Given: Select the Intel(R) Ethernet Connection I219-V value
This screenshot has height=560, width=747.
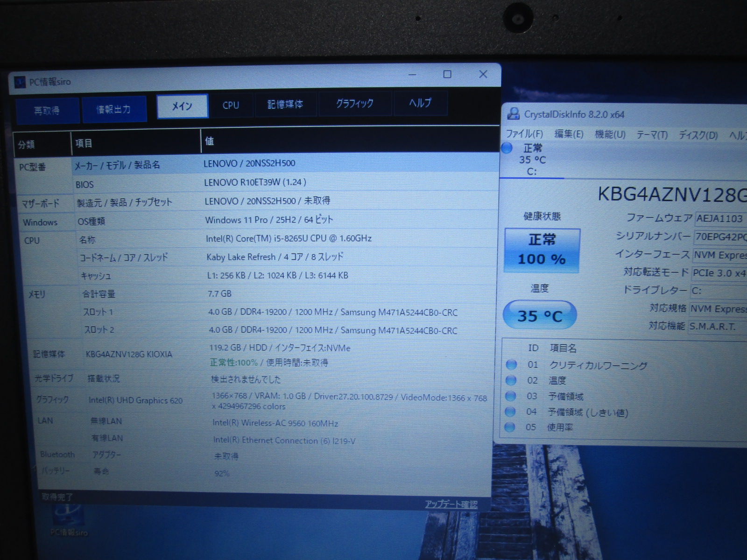Looking at the screenshot, I should point(284,440).
